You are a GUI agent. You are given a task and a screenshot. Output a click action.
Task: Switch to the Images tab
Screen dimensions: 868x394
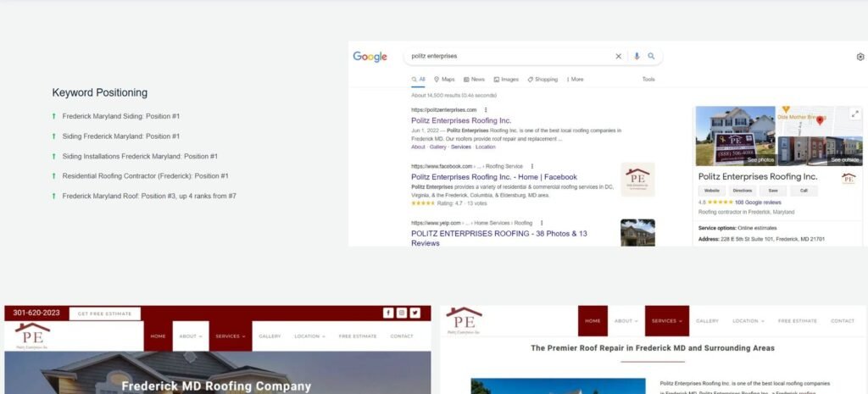coord(506,79)
